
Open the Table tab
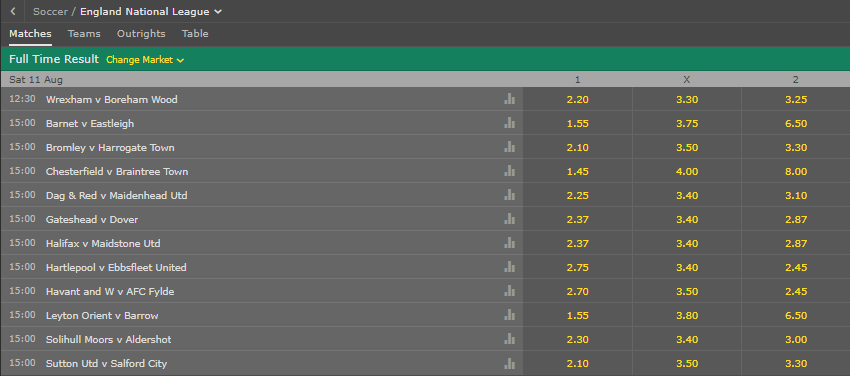coord(195,34)
